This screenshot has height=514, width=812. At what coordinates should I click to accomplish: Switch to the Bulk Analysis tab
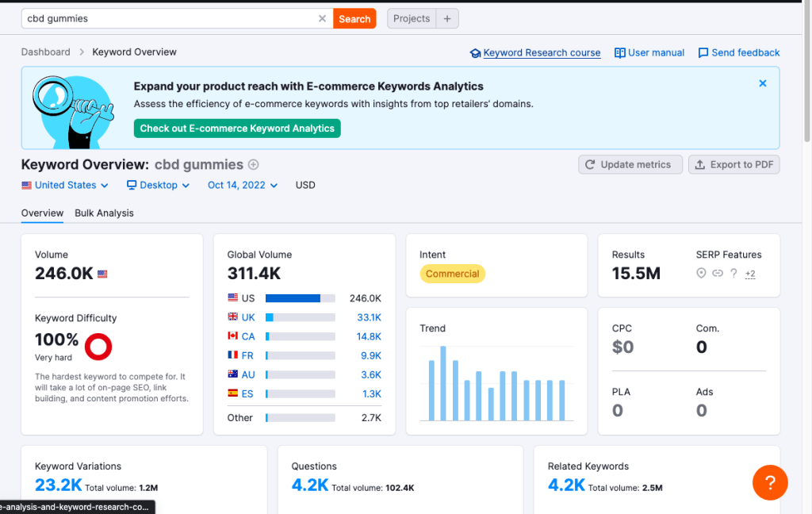click(x=104, y=213)
